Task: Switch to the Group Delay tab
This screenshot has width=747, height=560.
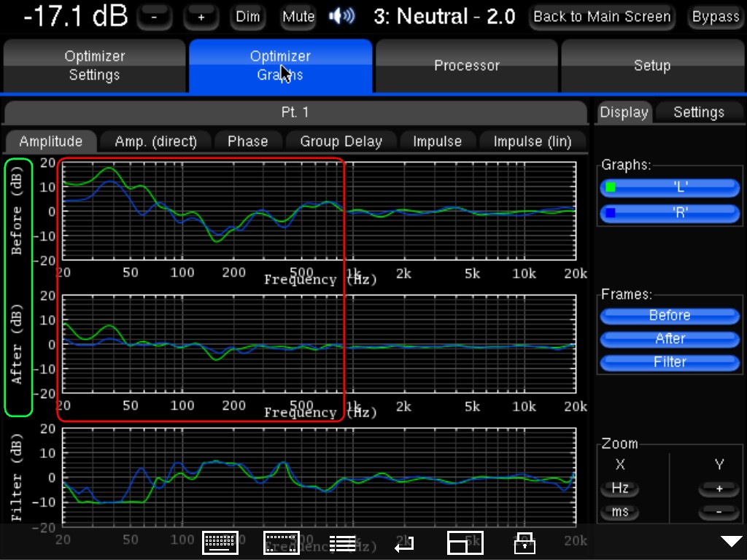Action: (341, 141)
